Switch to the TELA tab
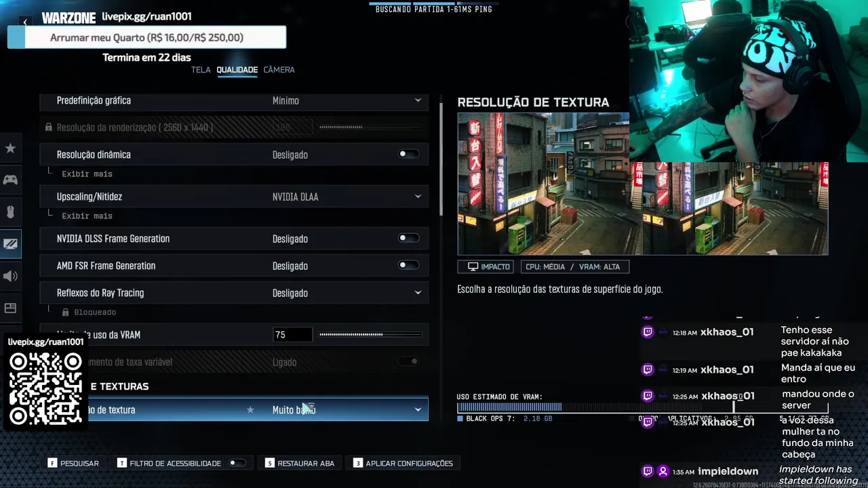The image size is (868, 488). pos(201,70)
